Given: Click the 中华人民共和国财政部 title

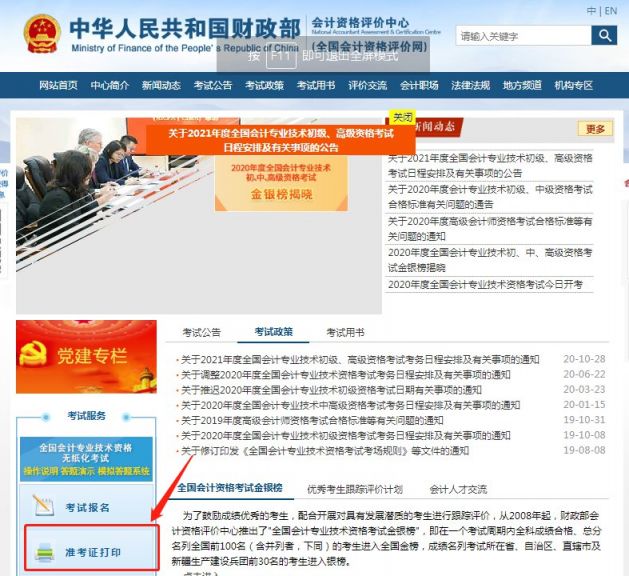Looking at the screenshot, I should click(185, 28).
